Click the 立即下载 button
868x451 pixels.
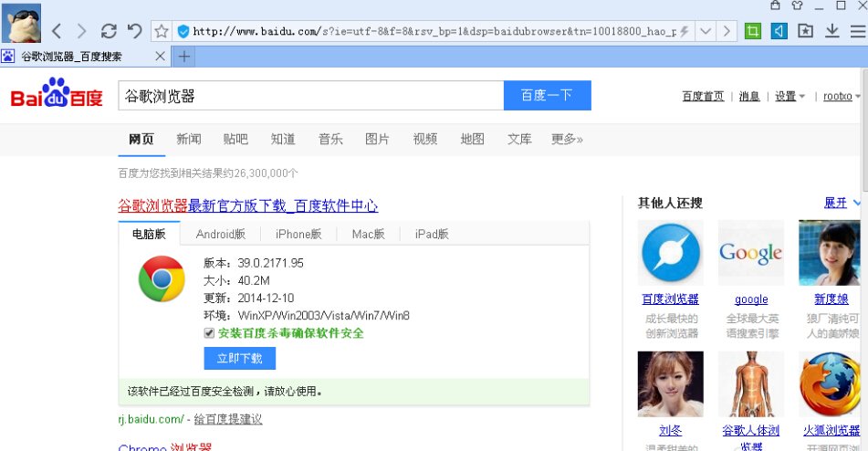(240, 358)
